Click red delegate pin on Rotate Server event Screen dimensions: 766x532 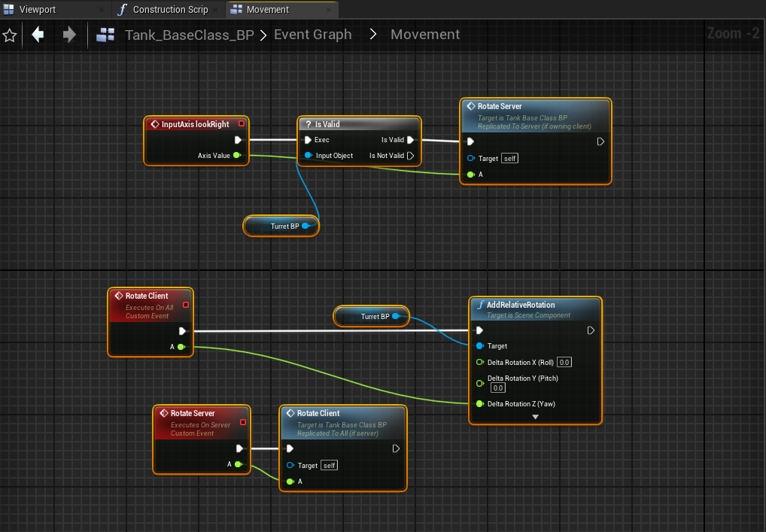click(x=243, y=422)
